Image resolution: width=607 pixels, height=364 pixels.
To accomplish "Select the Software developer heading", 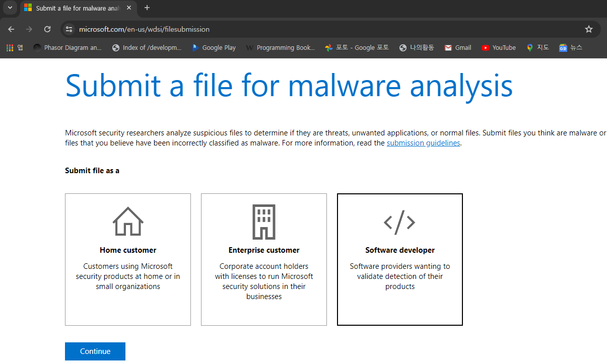I will (400, 250).
